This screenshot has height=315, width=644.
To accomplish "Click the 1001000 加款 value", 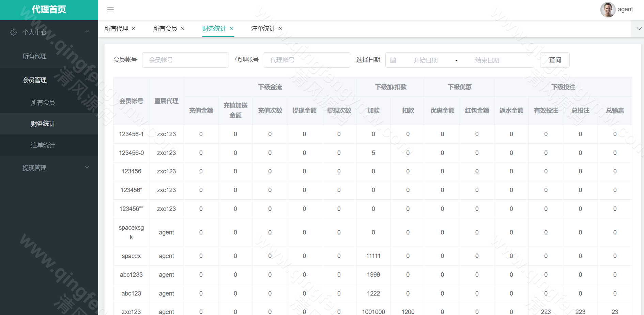I will (373, 312).
